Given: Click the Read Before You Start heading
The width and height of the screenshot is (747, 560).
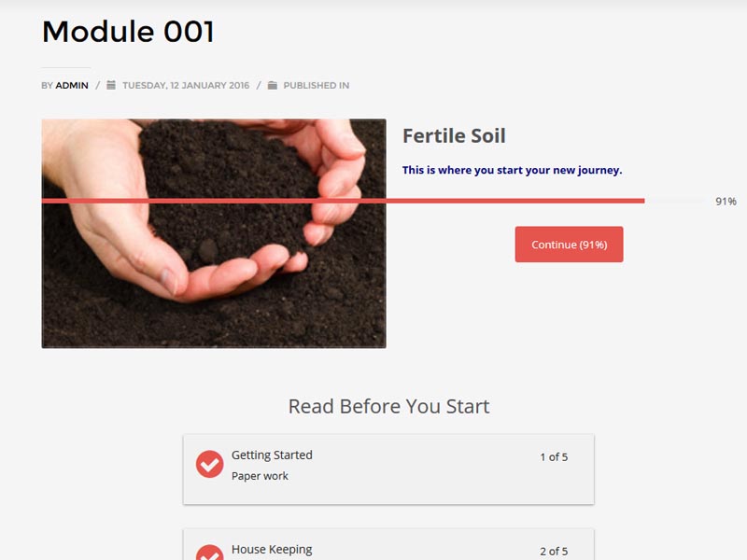Looking at the screenshot, I should 388,406.
